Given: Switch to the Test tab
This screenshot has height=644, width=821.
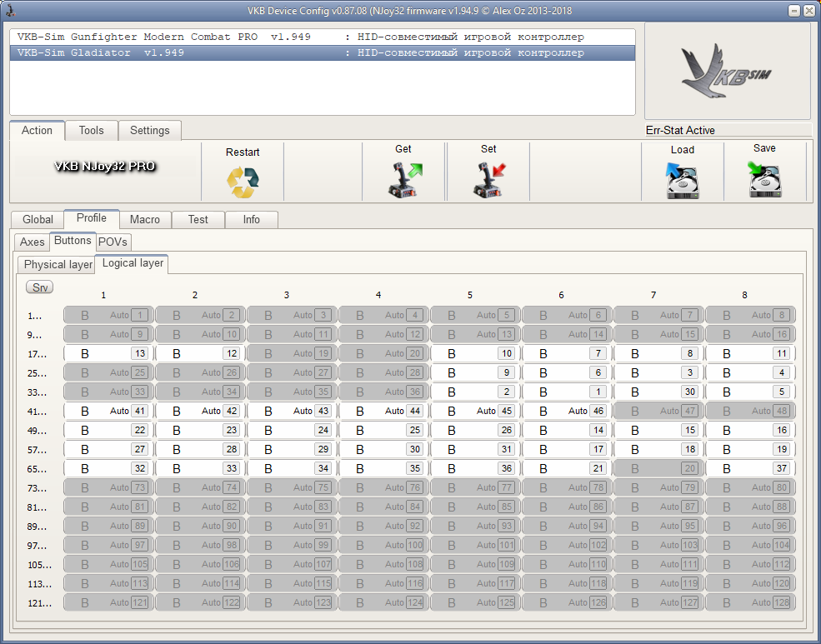Looking at the screenshot, I should (x=198, y=219).
